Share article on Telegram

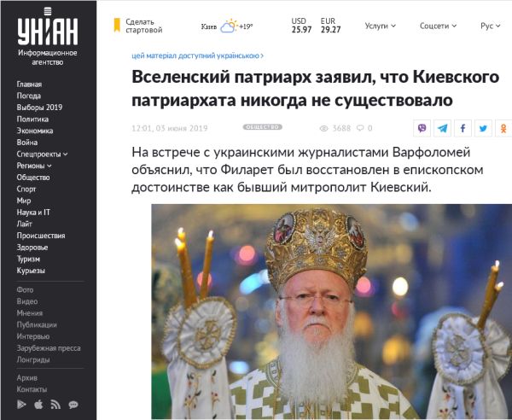pyautogui.click(x=442, y=128)
